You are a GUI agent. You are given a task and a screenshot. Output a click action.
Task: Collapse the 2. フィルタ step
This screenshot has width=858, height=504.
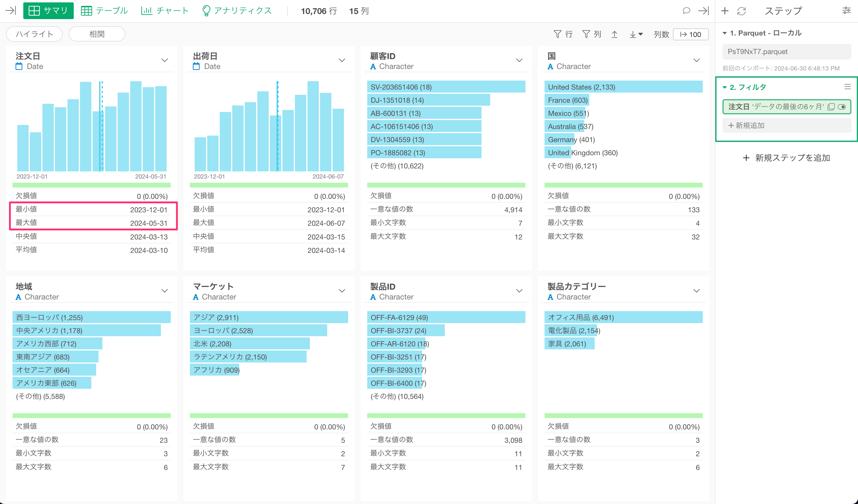[725, 87]
